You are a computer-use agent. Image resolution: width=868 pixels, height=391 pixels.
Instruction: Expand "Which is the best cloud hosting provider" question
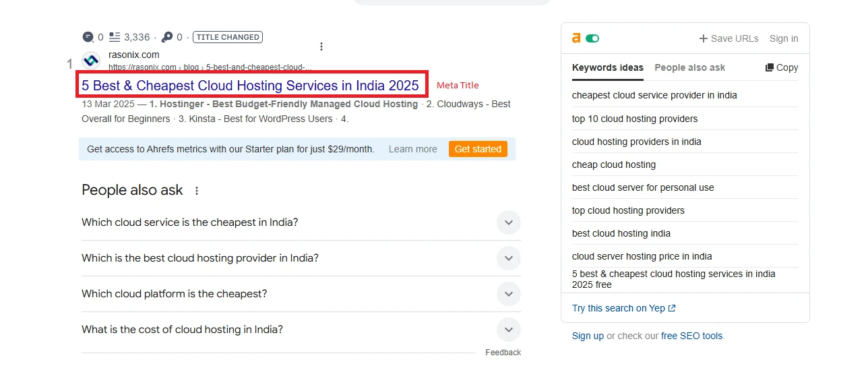coord(508,258)
